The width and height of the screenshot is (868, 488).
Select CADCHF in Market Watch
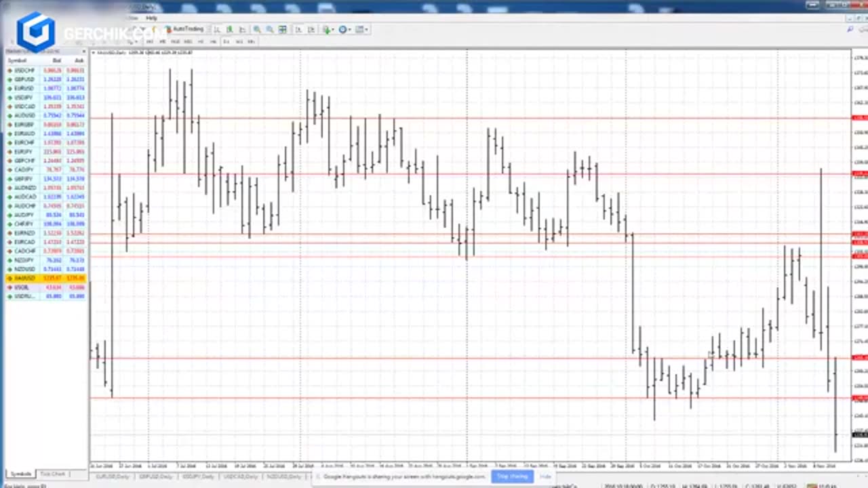coord(45,251)
